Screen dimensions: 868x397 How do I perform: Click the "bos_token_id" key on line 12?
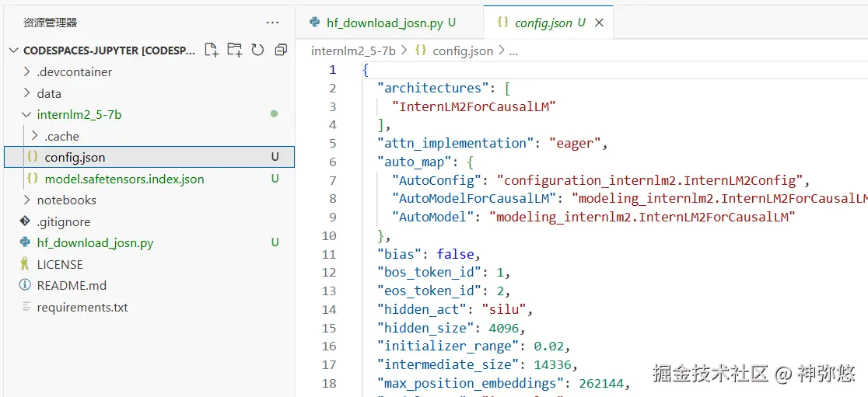coord(429,272)
